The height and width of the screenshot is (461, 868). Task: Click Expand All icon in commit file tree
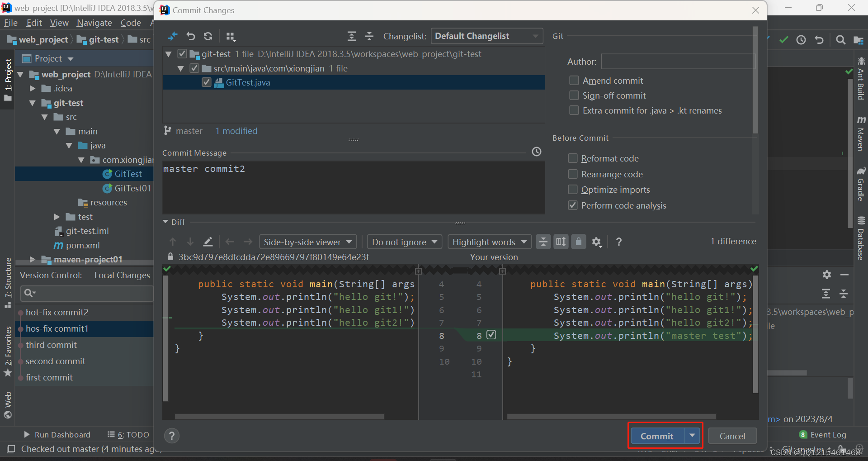pos(352,36)
